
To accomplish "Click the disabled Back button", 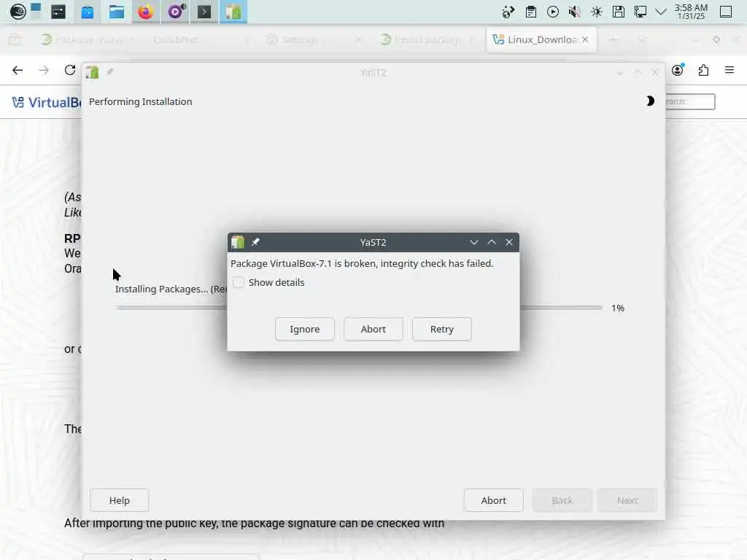I will pos(562,500).
